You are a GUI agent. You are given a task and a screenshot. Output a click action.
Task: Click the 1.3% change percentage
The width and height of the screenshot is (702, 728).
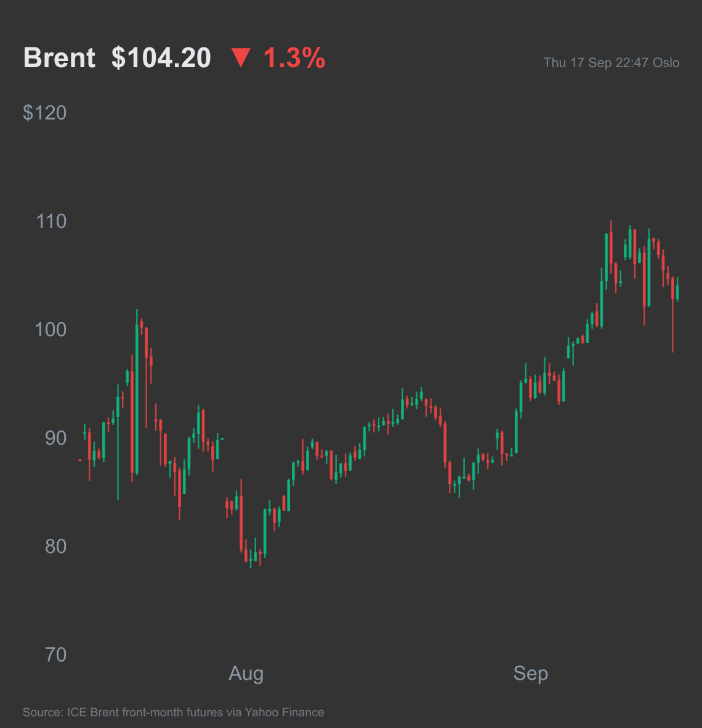pos(294,58)
